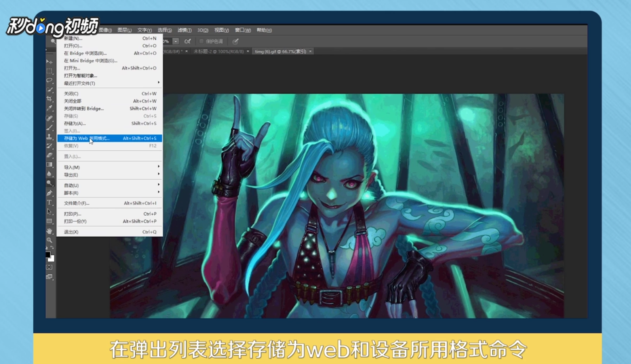This screenshot has height=364, width=631.
Task: Open the 滤镜(T) menu
Action: [184, 30]
